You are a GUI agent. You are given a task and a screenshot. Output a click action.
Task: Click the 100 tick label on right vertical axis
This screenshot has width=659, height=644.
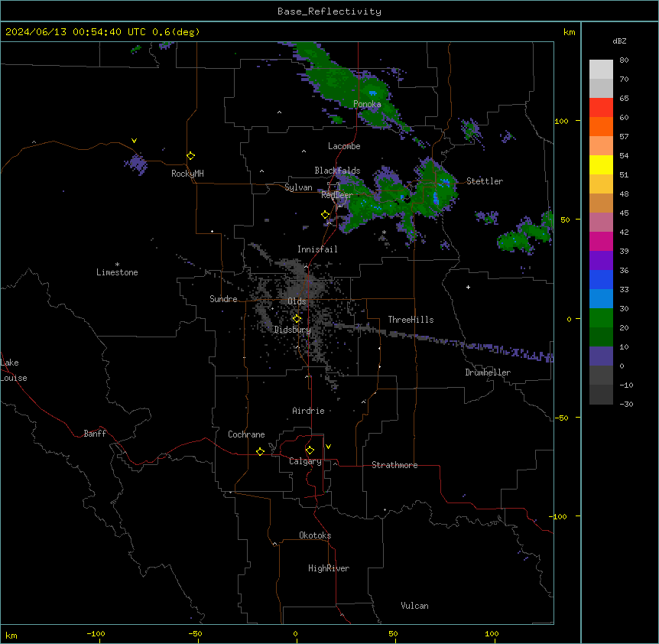point(561,121)
